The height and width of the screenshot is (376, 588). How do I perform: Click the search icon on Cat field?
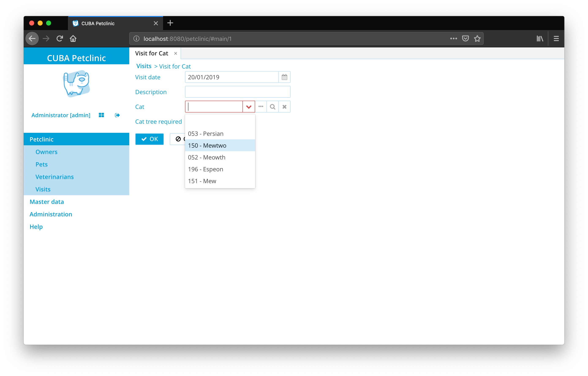click(273, 106)
